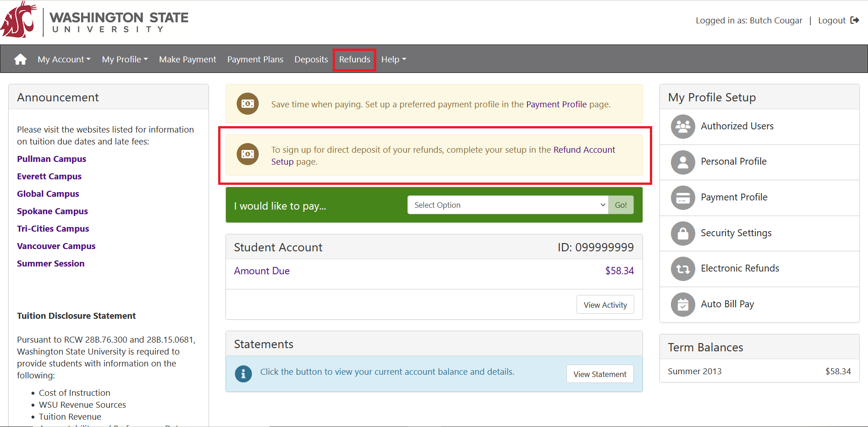
Task: Switch to the Refunds tab
Action: click(354, 59)
